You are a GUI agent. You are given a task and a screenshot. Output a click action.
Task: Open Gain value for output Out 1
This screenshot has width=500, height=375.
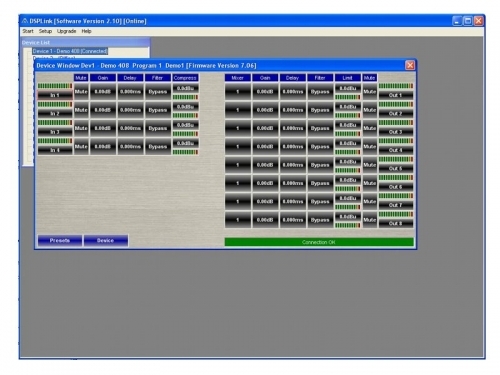[x=265, y=92]
